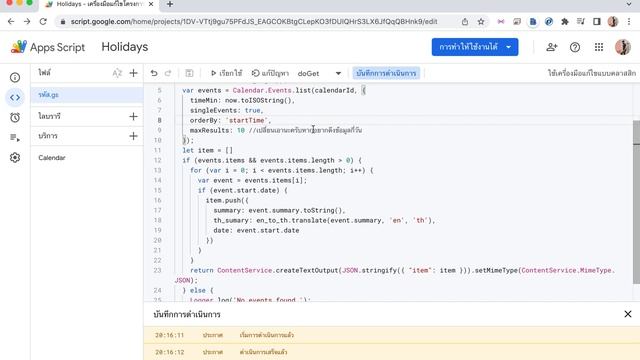Select the Calendar service entry
The height and width of the screenshot is (360, 640).
[x=52, y=158]
